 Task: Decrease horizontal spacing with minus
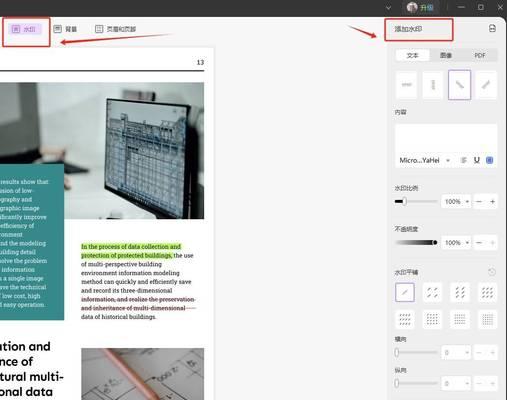479,352
